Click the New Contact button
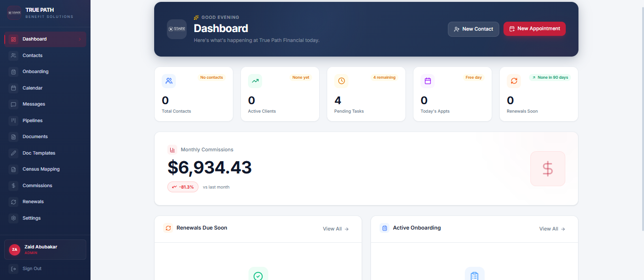This screenshot has height=280, width=644. [473, 29]
